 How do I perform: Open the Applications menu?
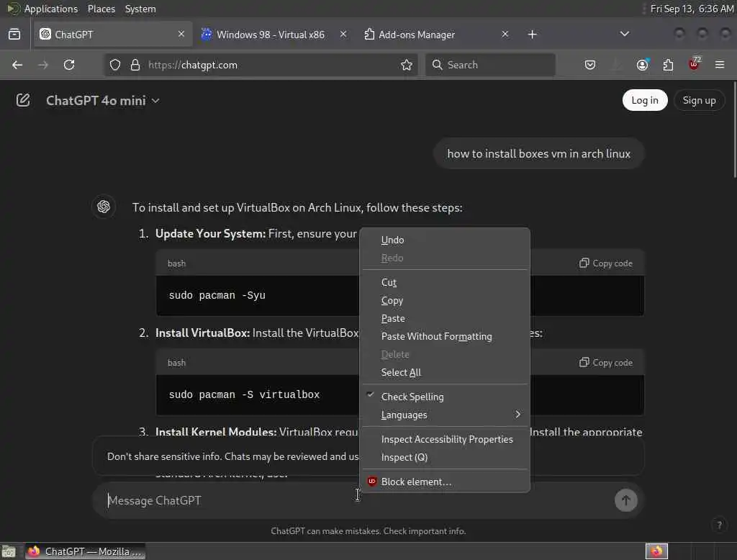tap(51, 9)
